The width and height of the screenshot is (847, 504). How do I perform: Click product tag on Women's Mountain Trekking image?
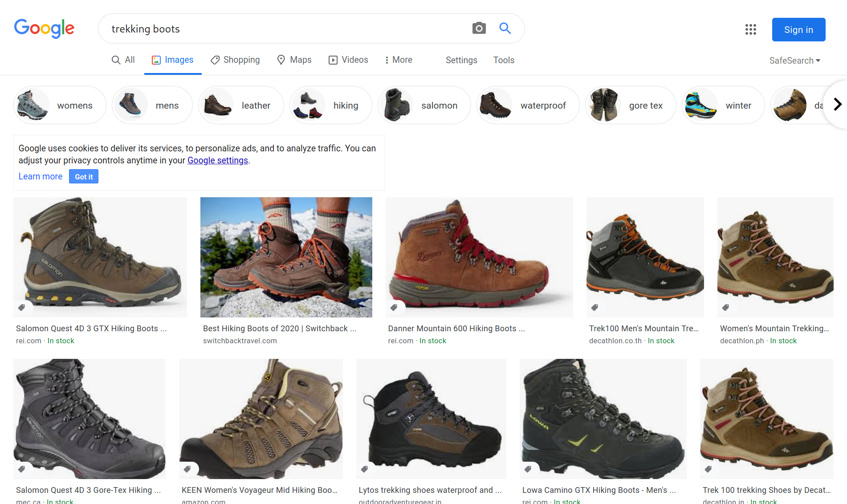[x=725, y=307]
